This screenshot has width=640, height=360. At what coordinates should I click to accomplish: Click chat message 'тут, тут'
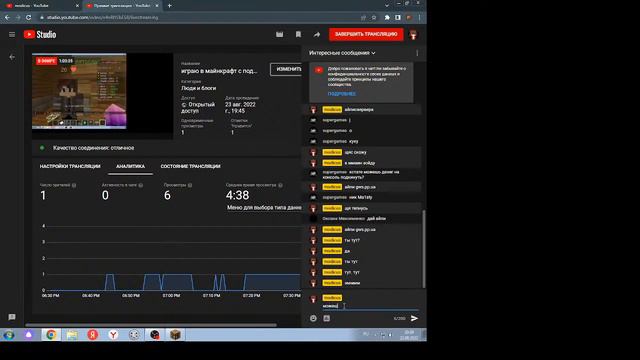363,272
